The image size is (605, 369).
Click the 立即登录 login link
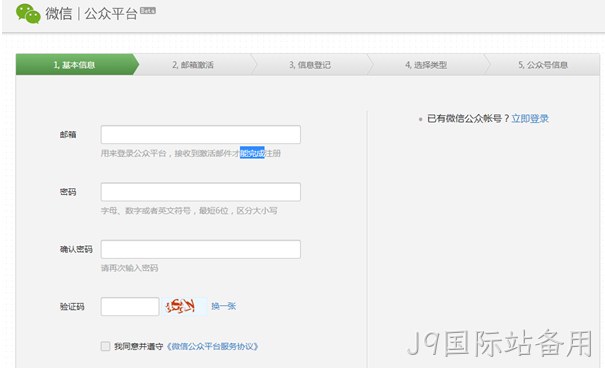pyautogui.click(x=530, y=118)
